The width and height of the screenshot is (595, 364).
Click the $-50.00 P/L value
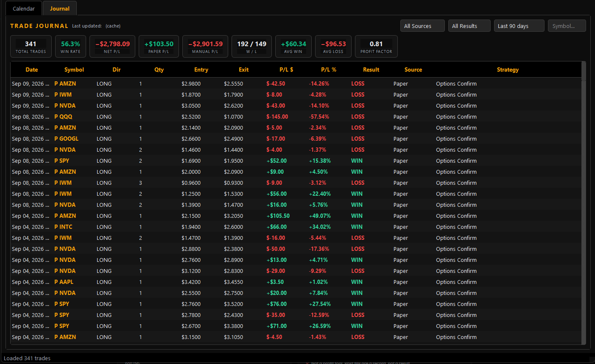276,249
